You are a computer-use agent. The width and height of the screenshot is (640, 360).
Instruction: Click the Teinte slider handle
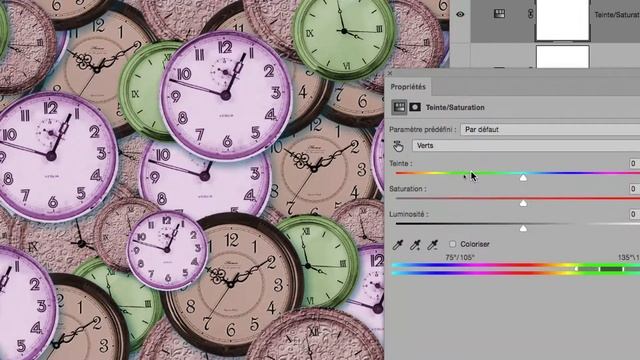pyautogui.click(x=523, y=178)
